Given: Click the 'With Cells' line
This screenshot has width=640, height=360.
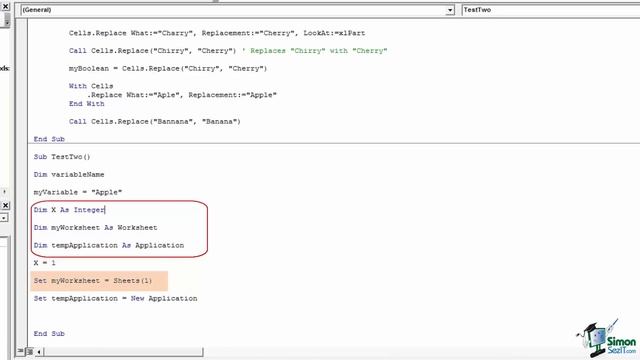Looking at the screenshot, I should [x=91, y=86].
